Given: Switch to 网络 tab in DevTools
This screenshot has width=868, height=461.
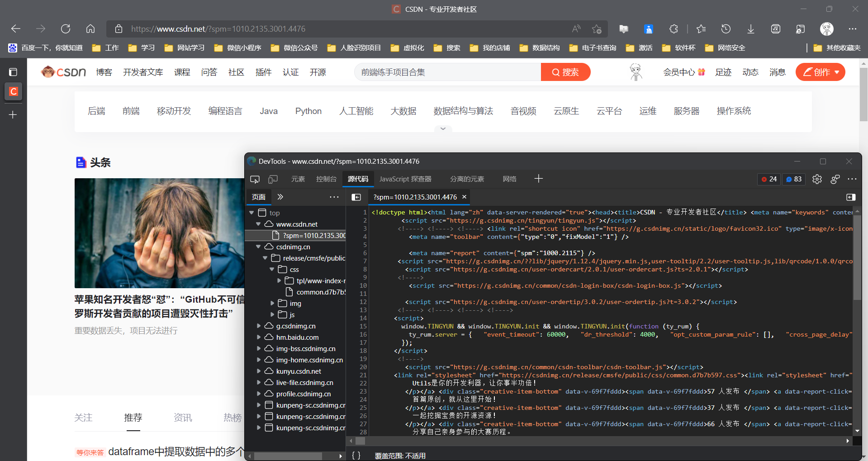Looking at the screenshot, I should tap(509, 179).
